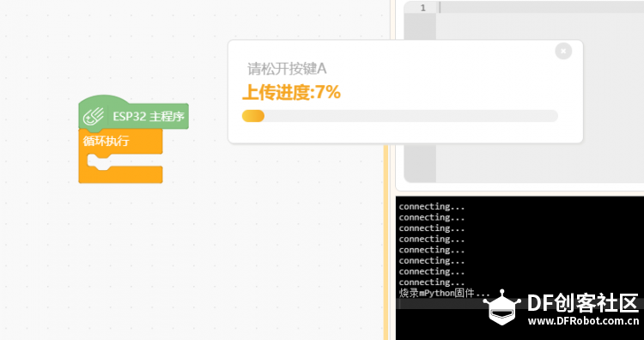Select the 循环执行 loop block
This screenshot has height=340, width=644.
pyautogui.click(x=120, y=156)
